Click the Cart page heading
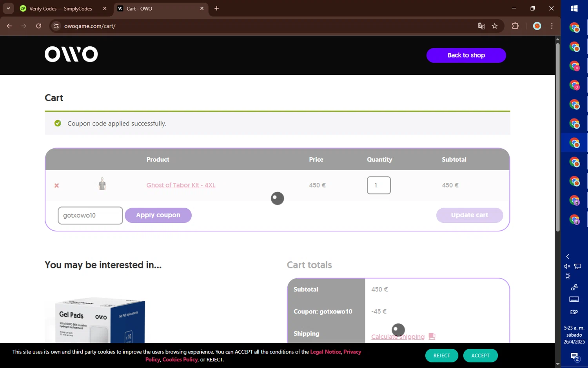 pyautogui.click(x=54, y=98)
